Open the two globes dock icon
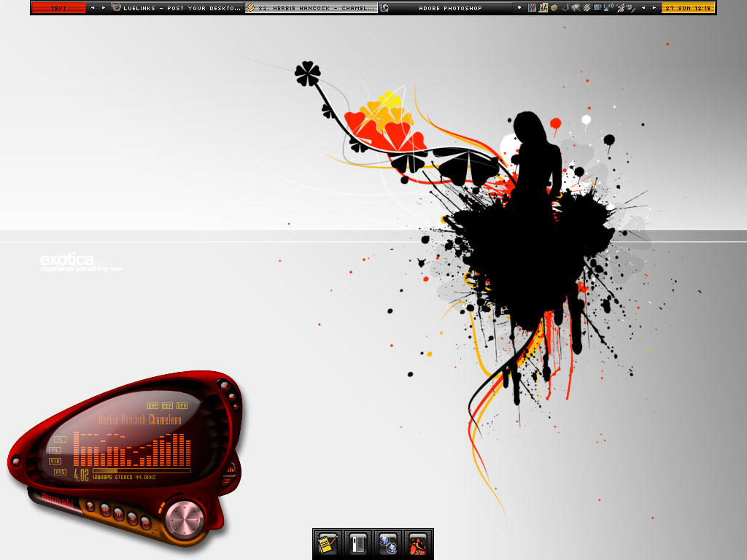 [388, 544]
